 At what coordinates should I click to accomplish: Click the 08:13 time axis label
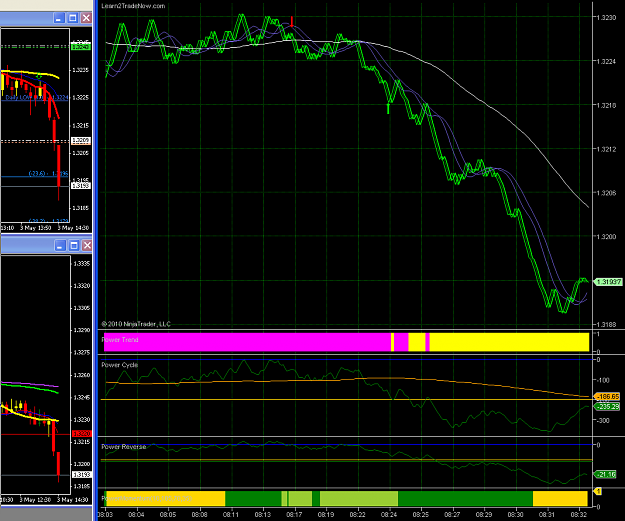pyautogui.click(x=263, y=515)
